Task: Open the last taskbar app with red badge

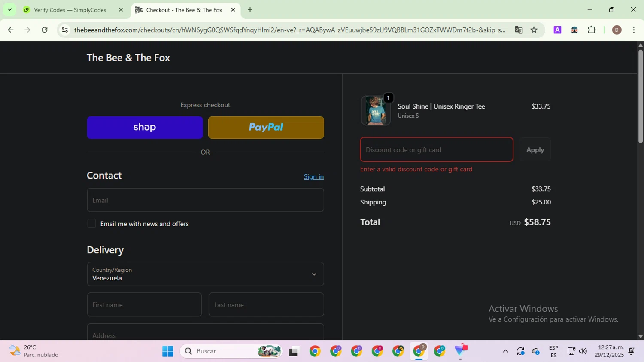Action: (x=461, y=351)
